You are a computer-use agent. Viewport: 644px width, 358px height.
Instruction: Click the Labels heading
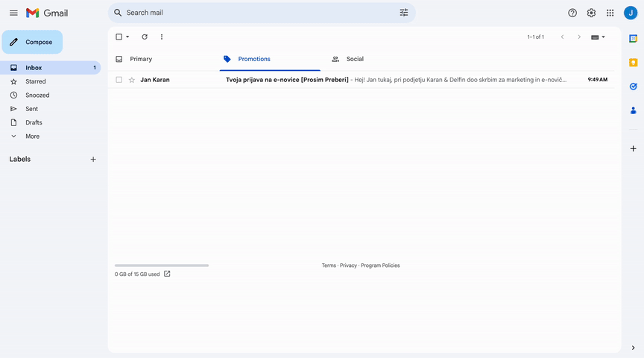(20, 159)
